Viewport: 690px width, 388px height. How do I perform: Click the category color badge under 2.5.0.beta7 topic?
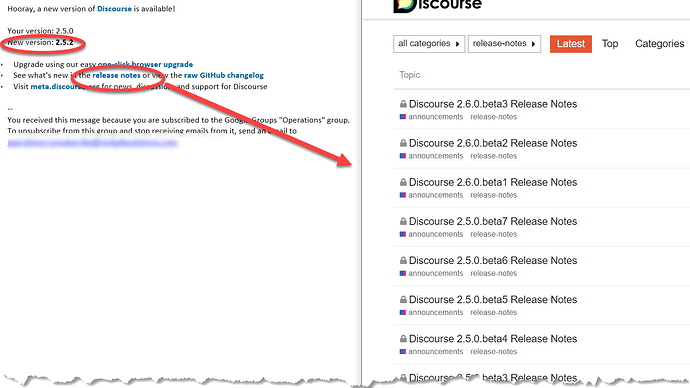(x=403, y=234)
